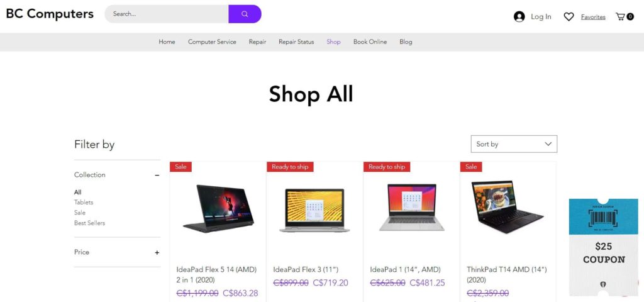Go to the Repair Status page
644x302 pixels.
coord(296,42)
